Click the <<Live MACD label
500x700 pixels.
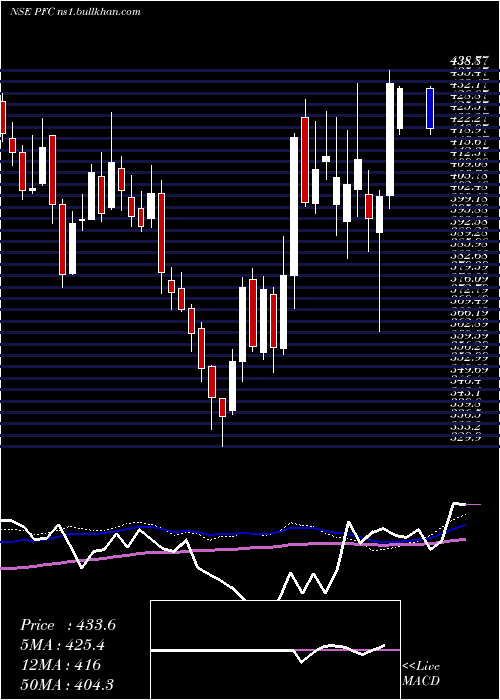click(421, 673)
